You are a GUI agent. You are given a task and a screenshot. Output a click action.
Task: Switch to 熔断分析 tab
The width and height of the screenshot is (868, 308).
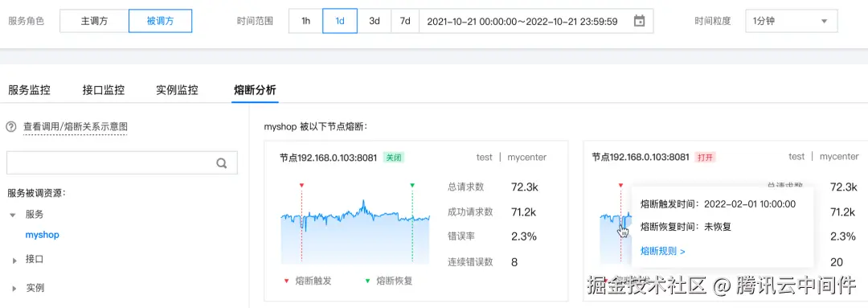tap(255, 90)
